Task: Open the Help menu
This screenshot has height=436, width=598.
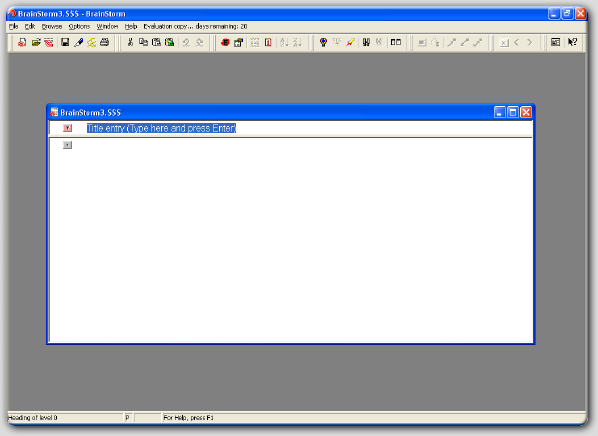Action: (x=131, y=26)
